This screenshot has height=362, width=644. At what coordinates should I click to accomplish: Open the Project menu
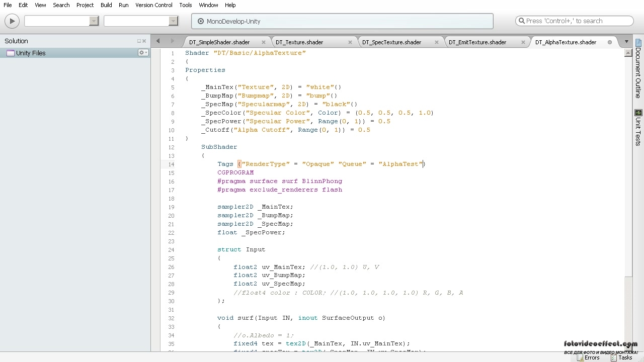[x=85, y=5]
